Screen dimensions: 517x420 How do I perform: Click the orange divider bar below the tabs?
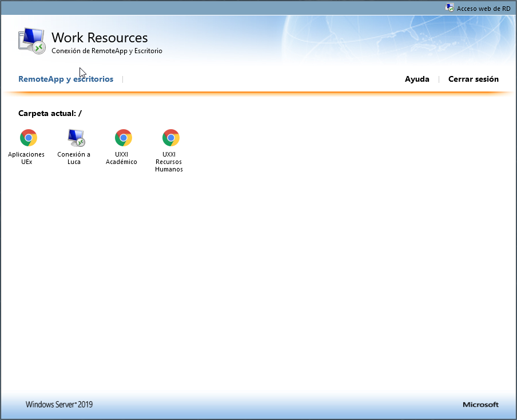click(x=258, y=92)
